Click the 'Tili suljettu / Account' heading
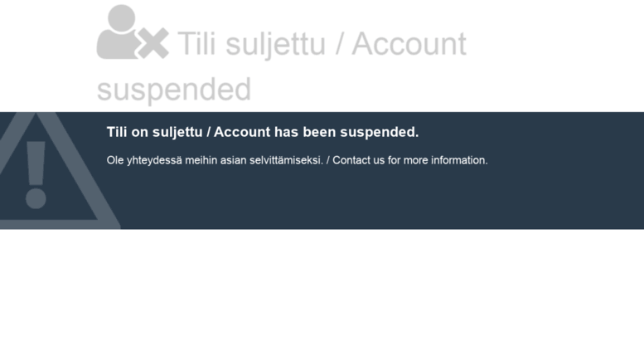 pos(322,44)
